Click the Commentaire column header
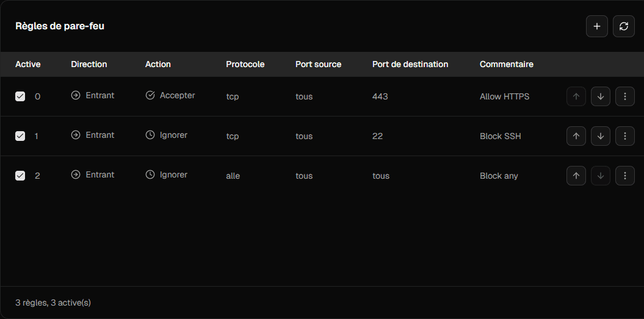644x319 pixels. [506, 64]
